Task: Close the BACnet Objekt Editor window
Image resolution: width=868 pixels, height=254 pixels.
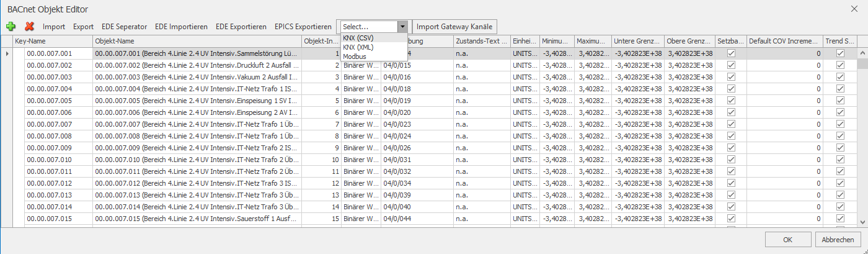Action: tap(856, 8)
